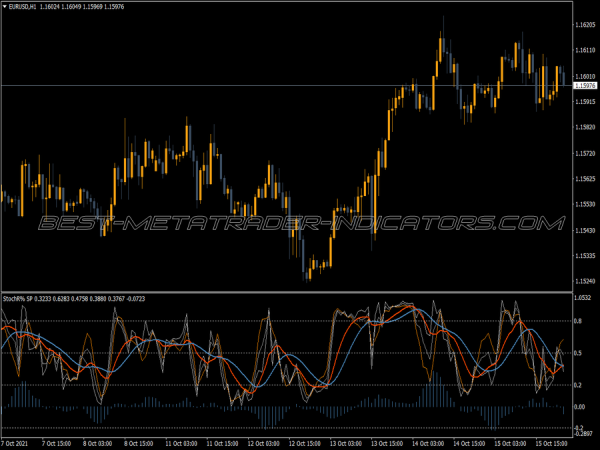Select the EURUSD,H1 chart title text
This screenshot has width=600, height=450.
[22, 7]
